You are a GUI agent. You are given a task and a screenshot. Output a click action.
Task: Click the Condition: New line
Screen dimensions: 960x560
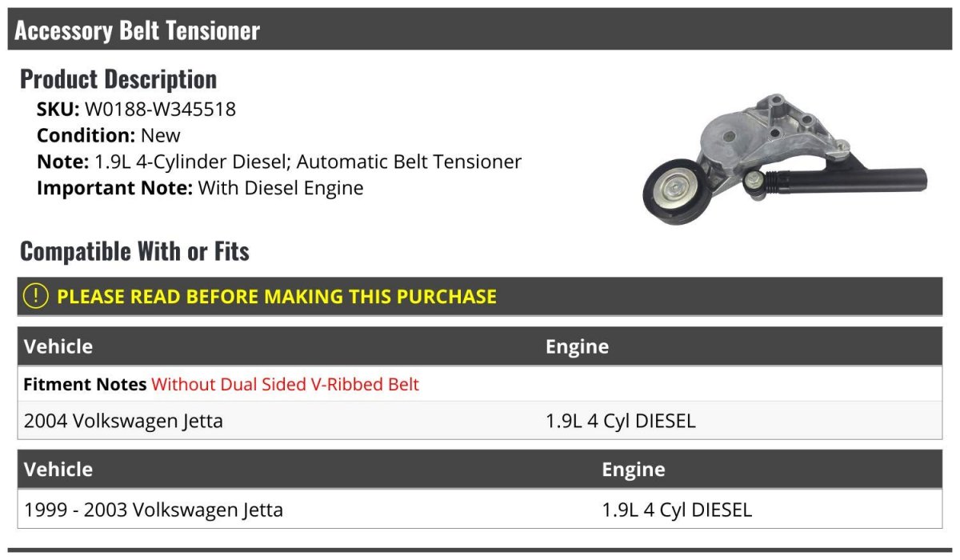pos(109,135)
